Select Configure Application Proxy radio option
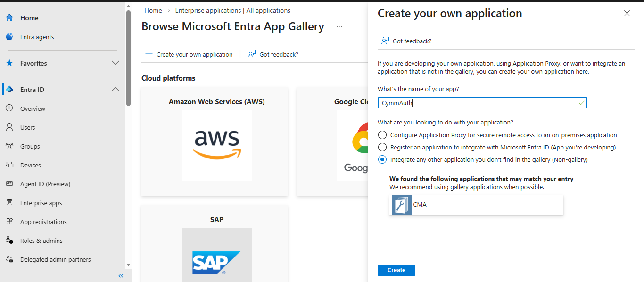644x282 pixels. click(382, 135)
